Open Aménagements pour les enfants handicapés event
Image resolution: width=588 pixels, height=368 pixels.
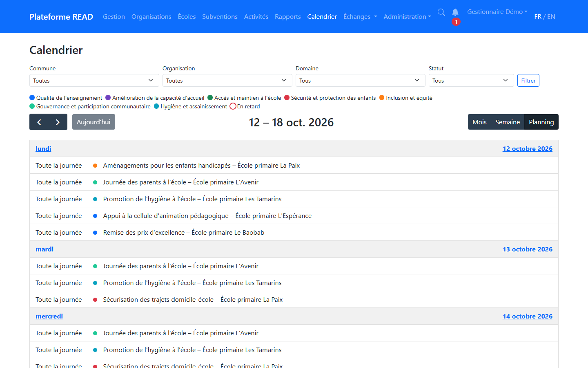pyautogui.click(x=294, y=166)
